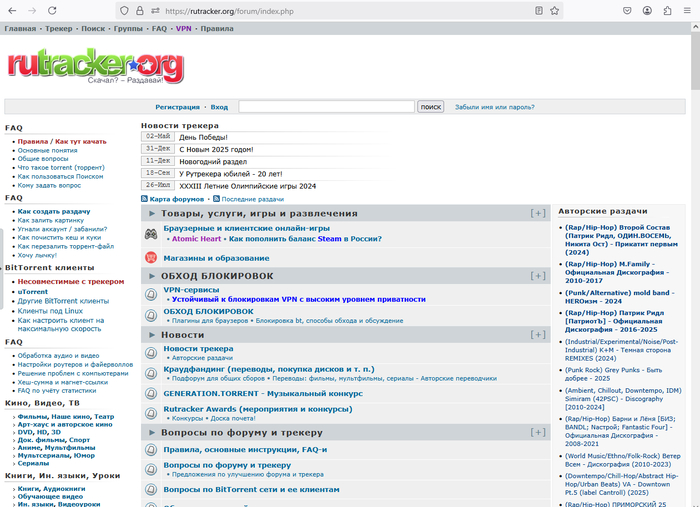700x507 pixels.
Task: View site security padlock info
Action: pyautogui.click(x=140, y=11)
